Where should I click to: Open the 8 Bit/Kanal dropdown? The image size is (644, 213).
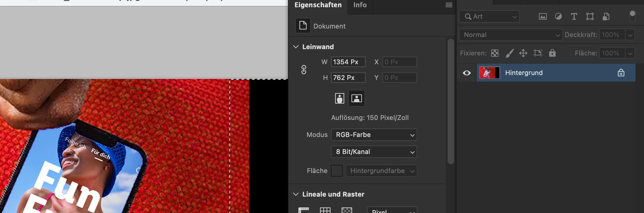click(374, 152)
